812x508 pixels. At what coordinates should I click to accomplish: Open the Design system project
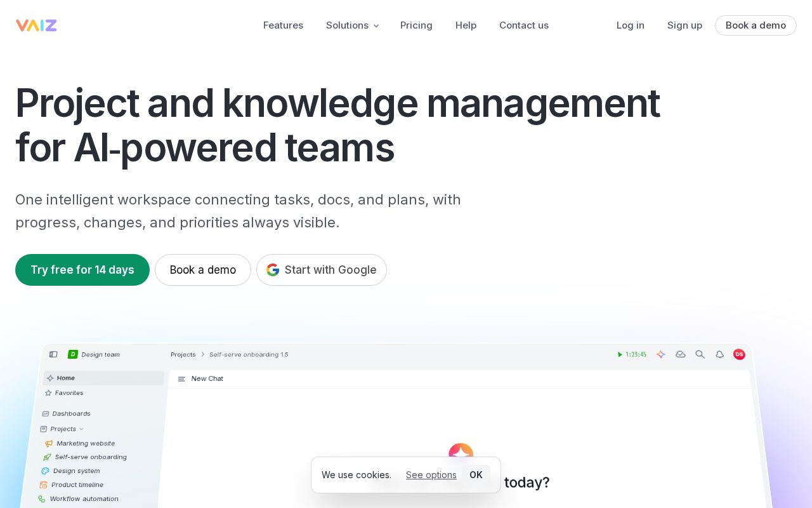tap(70, 471)
